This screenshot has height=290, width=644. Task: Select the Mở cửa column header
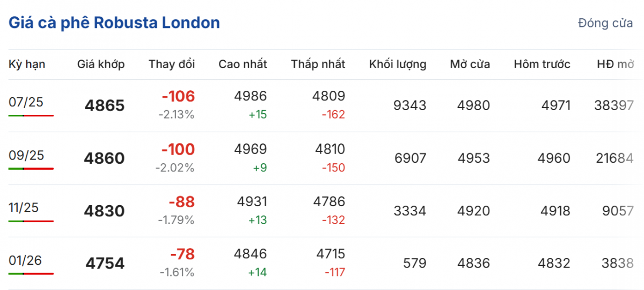(x=470, y=64)
